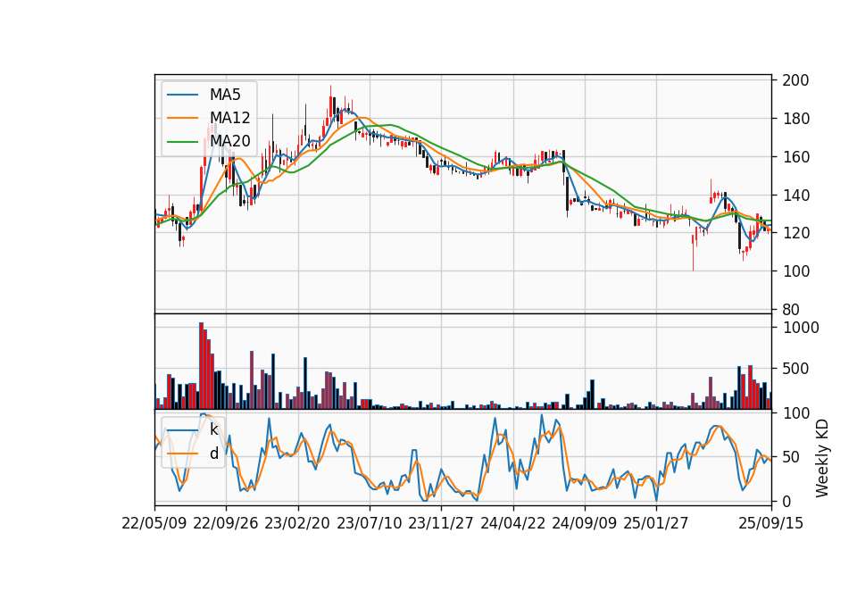Click the long red candle wick reaching 100
Viewport: 857px width, 616px height.
(x=693, y=253)
